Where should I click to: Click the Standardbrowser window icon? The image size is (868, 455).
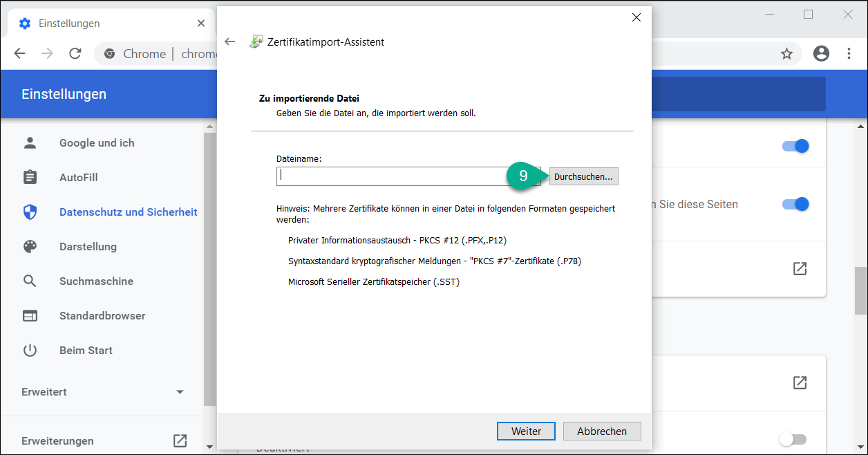30,316
